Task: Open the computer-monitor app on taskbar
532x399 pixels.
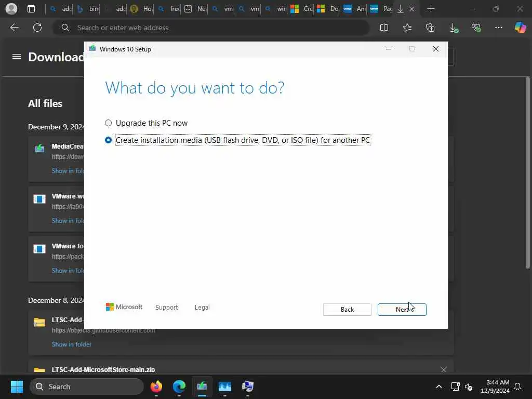Action: point(248,387)
